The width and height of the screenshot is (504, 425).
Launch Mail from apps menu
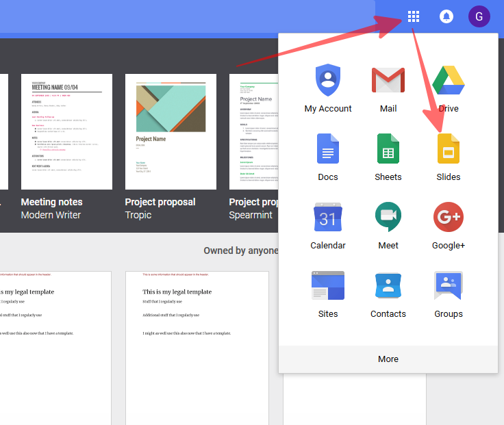(x=388, y=80)
